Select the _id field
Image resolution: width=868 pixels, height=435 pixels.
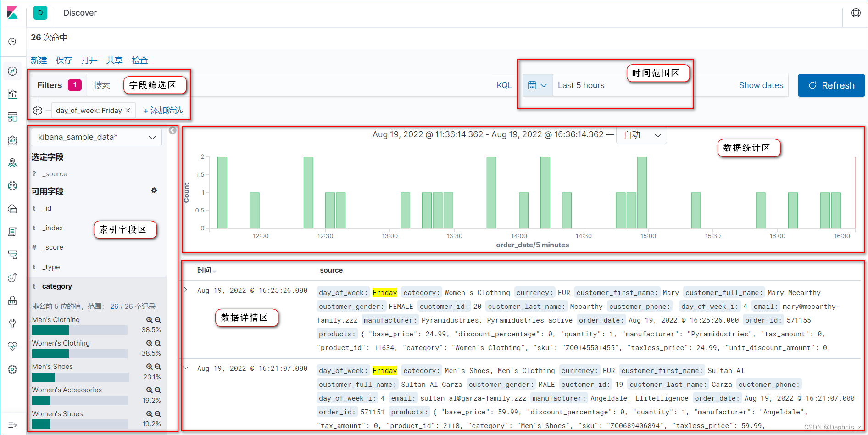pos(47,208)
